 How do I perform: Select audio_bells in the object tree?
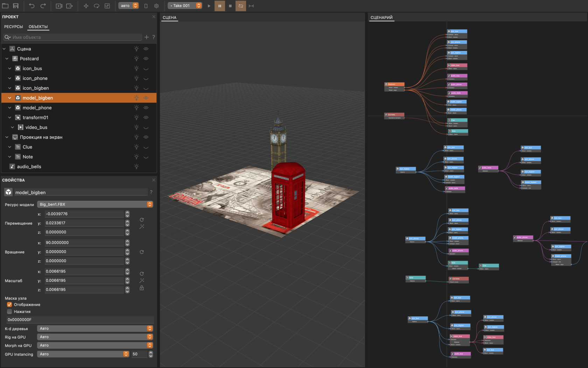pyautogui.click(x=29, y=166)
